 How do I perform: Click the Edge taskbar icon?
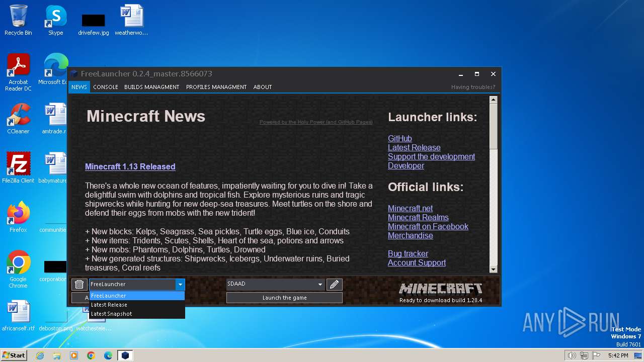108,355
